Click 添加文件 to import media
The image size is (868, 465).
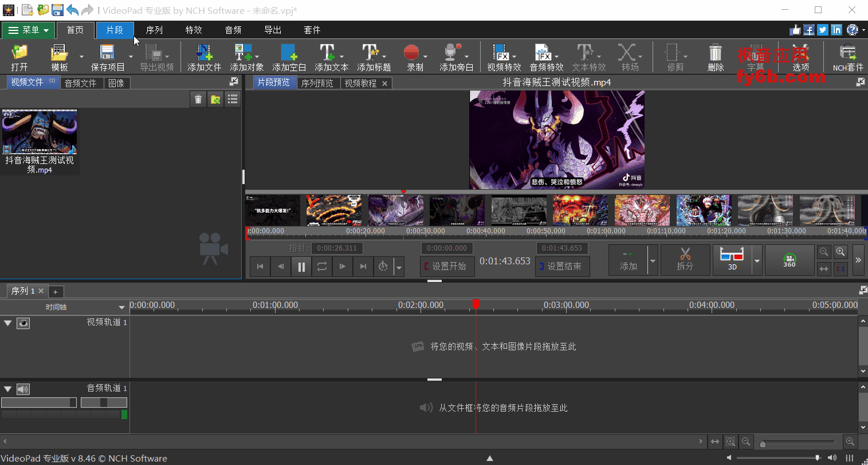tap(204, 57)
